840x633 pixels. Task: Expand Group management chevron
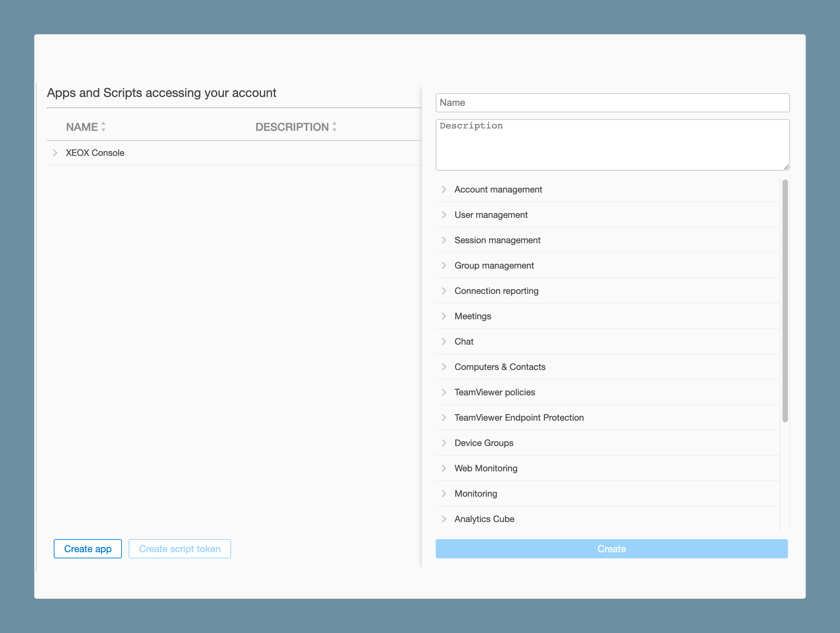[444, 265]
